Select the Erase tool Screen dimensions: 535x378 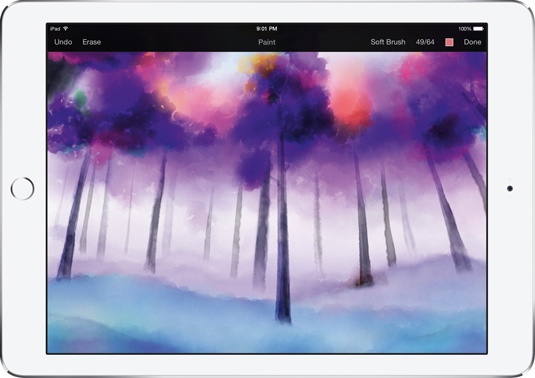pyautogui.click(x=91, y=42)
